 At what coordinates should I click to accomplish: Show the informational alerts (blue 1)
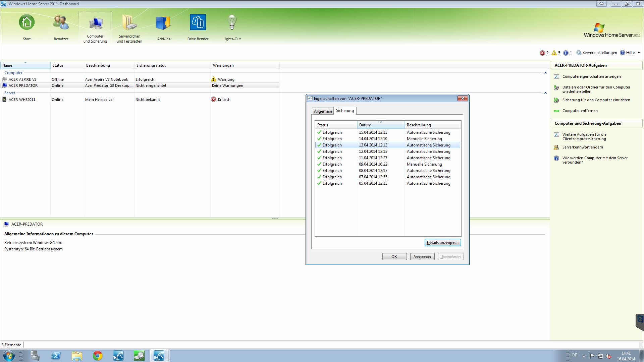coord(568,53)
